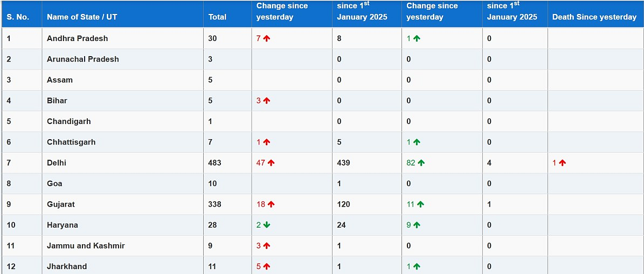Select the Arunachal Pradesh name cell
This screenshot has height=274, width=644.
[123, 59]
